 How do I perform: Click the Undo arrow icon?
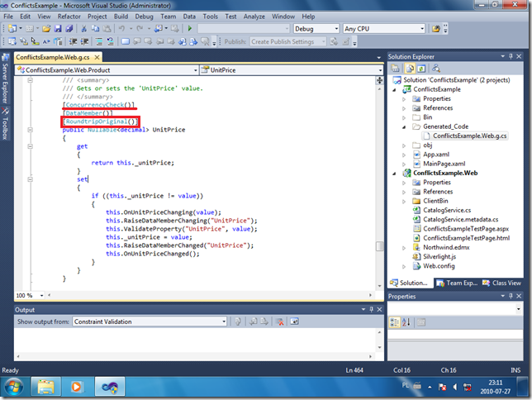click(x=121, y=29)
